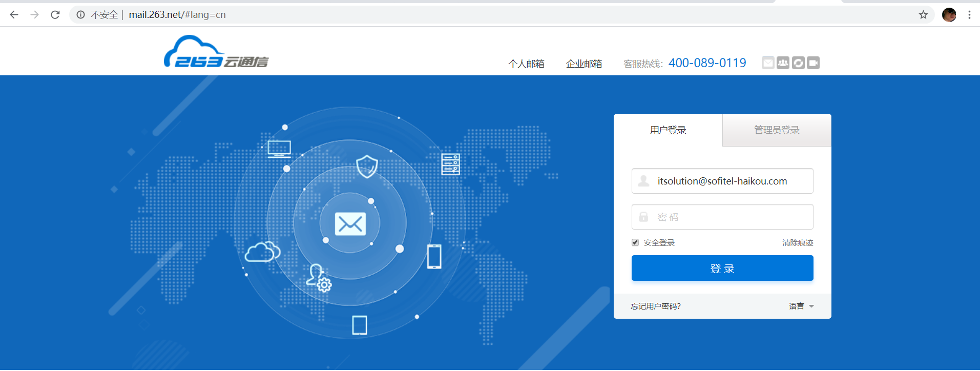Click the site info icon beside 不安全
The height and width of the screenshot is (371, 980).
pos(80,15)
